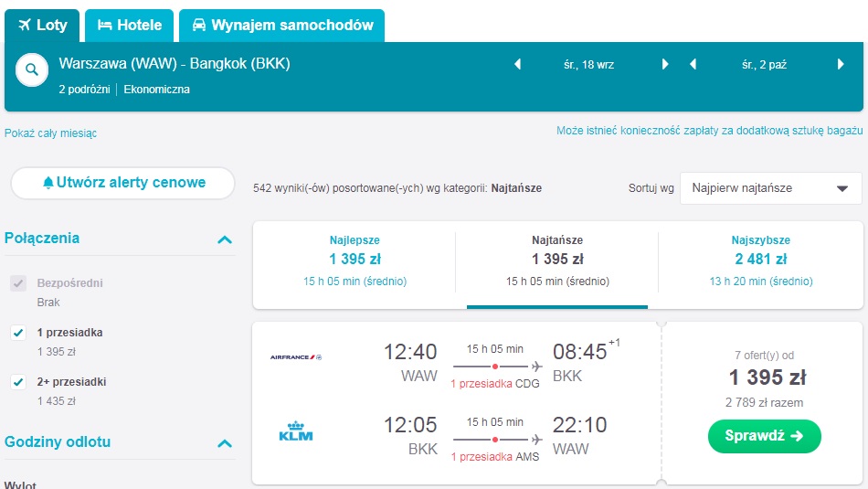Click the śr., 18 wrz departure date
Screen dimensions: 868x489
pyautogui.click(x=589, y=65)
